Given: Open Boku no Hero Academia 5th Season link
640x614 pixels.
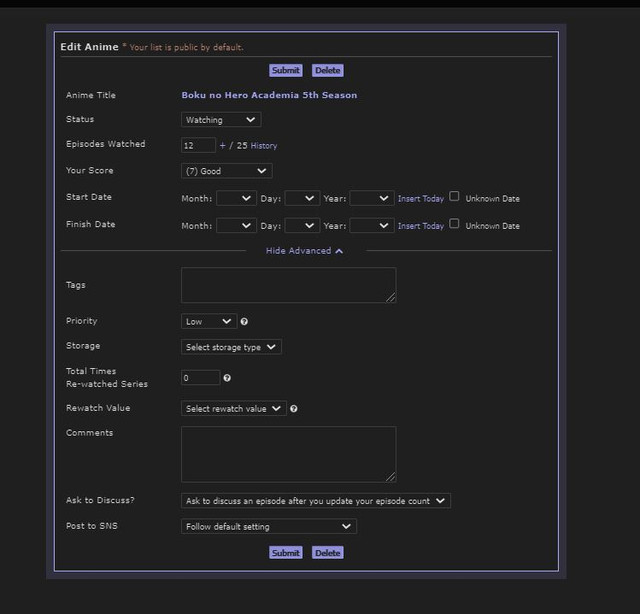Looking at the screenshot, I should [x=269, y=95].
